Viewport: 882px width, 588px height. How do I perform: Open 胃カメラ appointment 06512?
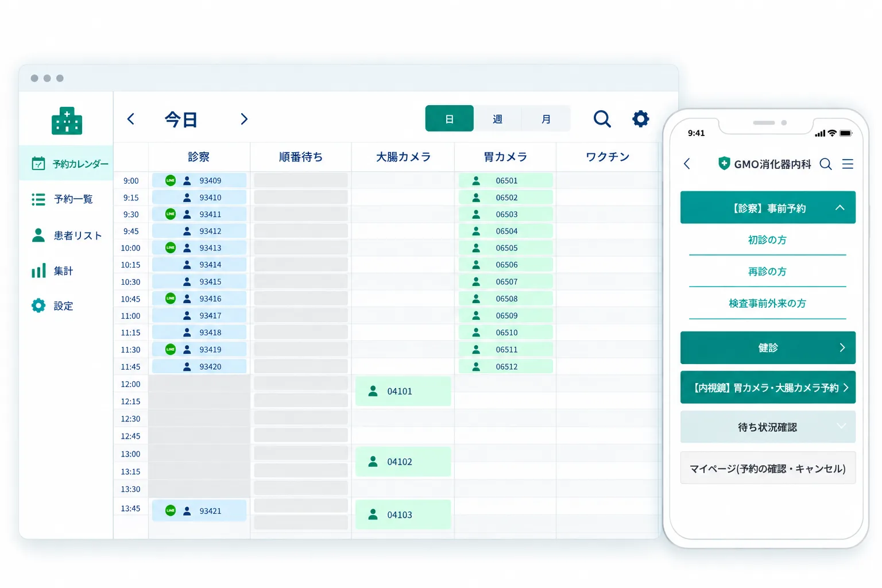[506, 366]
